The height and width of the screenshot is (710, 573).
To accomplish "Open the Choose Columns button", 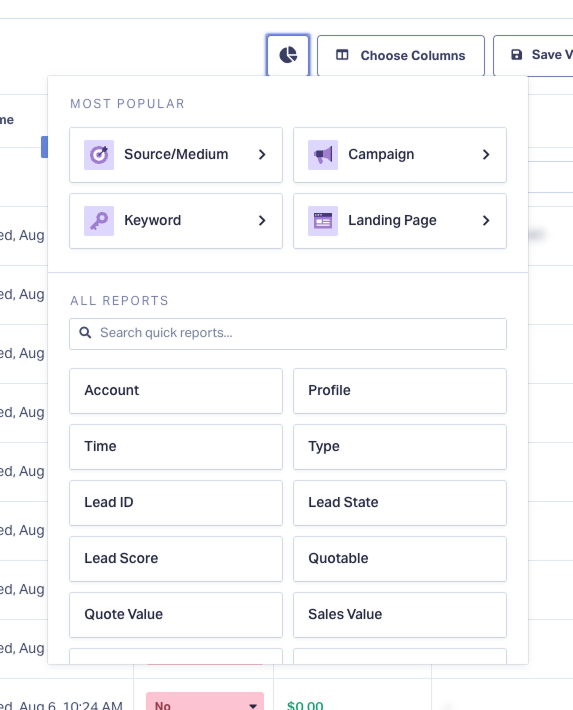I will tap(401, 55).
